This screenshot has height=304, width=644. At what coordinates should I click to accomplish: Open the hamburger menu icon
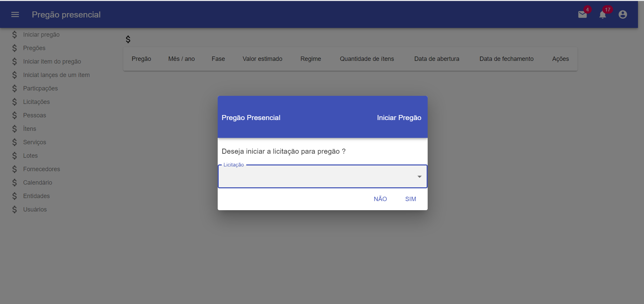(x=15, y=14)
